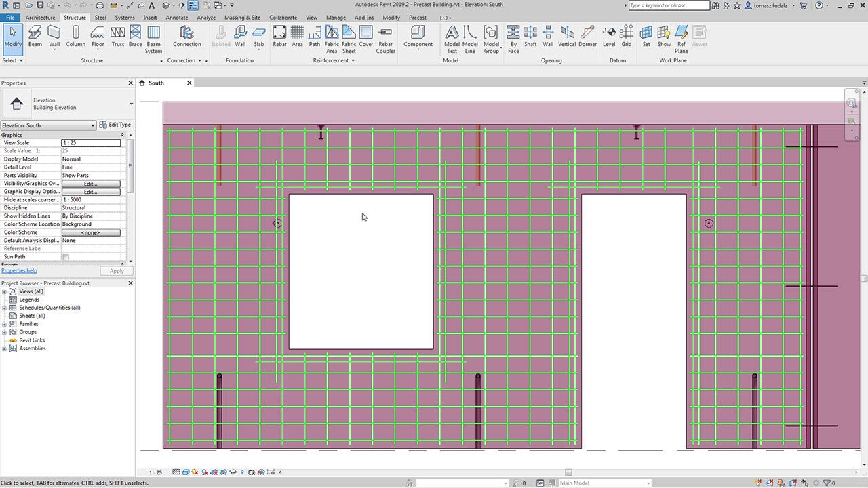Select the Floor tool
Screen dimensions: 868x488
[x=98, y=37]
